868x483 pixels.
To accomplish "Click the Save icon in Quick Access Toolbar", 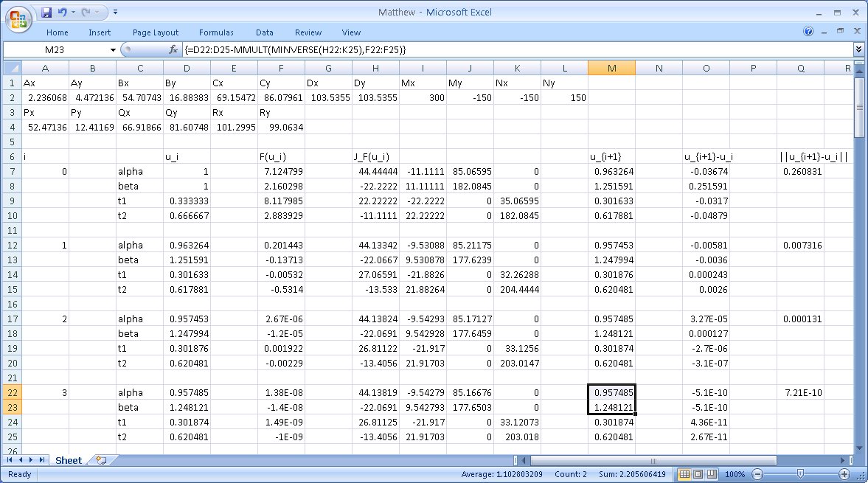I will [46, 13].
